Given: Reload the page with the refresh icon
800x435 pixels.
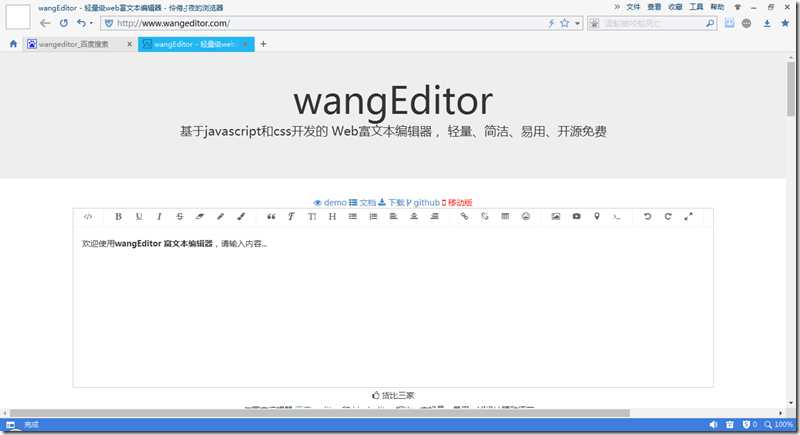Looking at the screenshot, I should point(64,23).
